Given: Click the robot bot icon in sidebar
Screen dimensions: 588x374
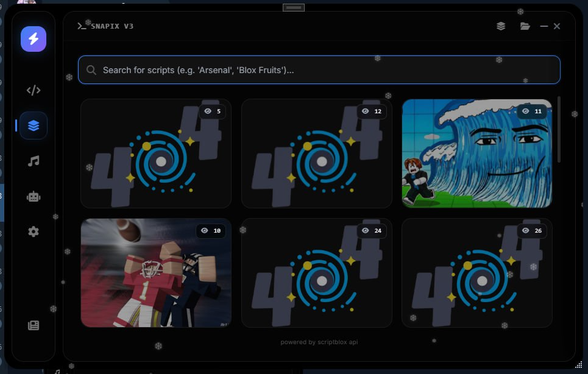Looking at the screenshot, I should pos(33,196).
